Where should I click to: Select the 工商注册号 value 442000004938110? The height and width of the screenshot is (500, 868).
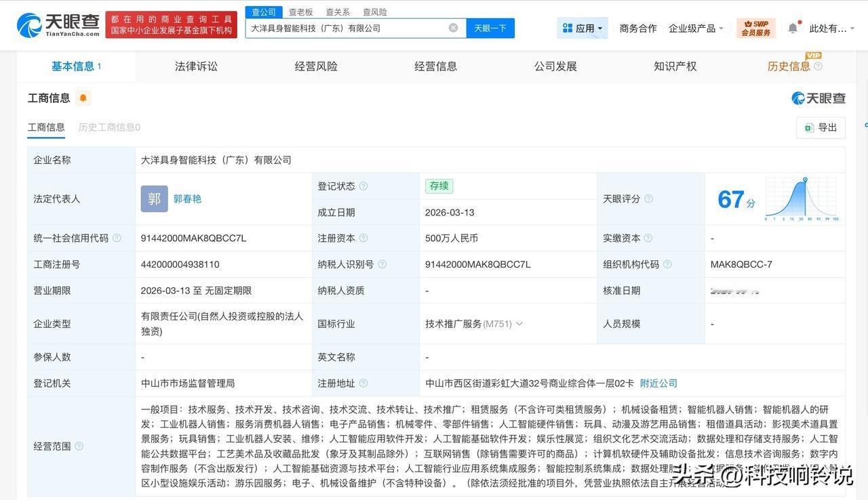(x=180, y=264)
